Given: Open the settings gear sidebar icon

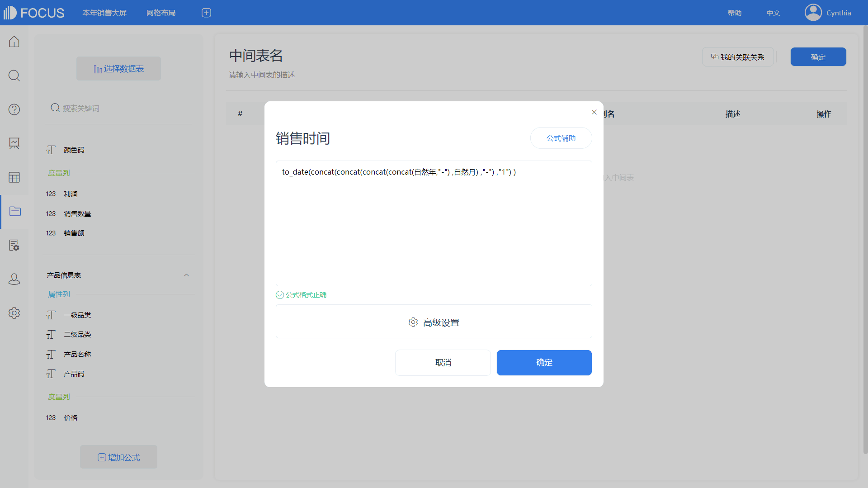Looking at the screenshot, I should coord(14,313).
